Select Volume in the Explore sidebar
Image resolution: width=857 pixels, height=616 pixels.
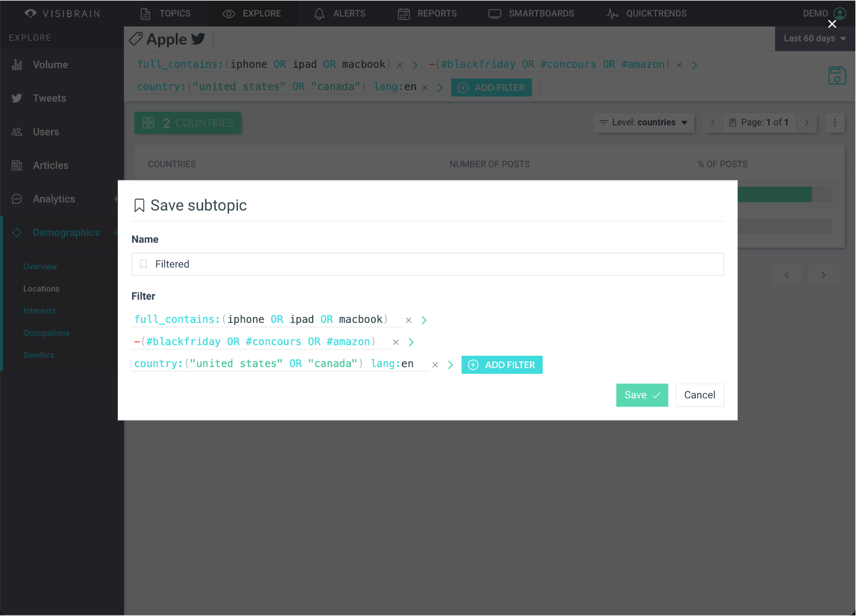[x=50, y=65]
